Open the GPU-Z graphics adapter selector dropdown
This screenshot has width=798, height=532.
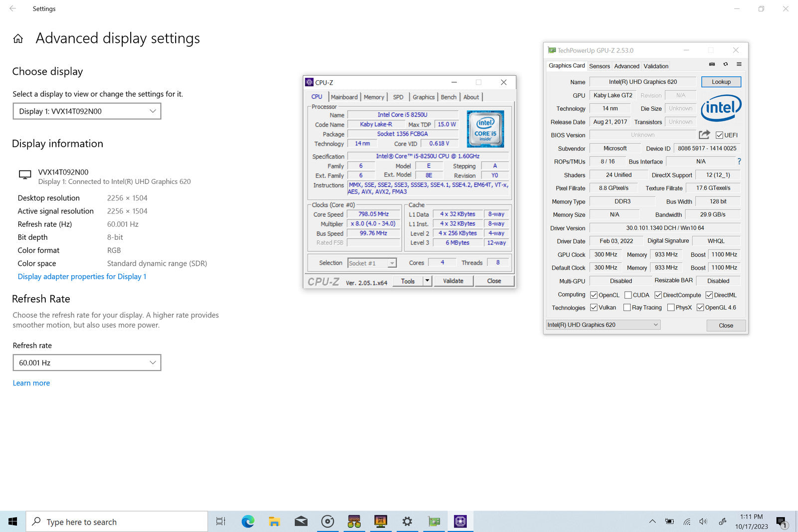pos(603,325)
